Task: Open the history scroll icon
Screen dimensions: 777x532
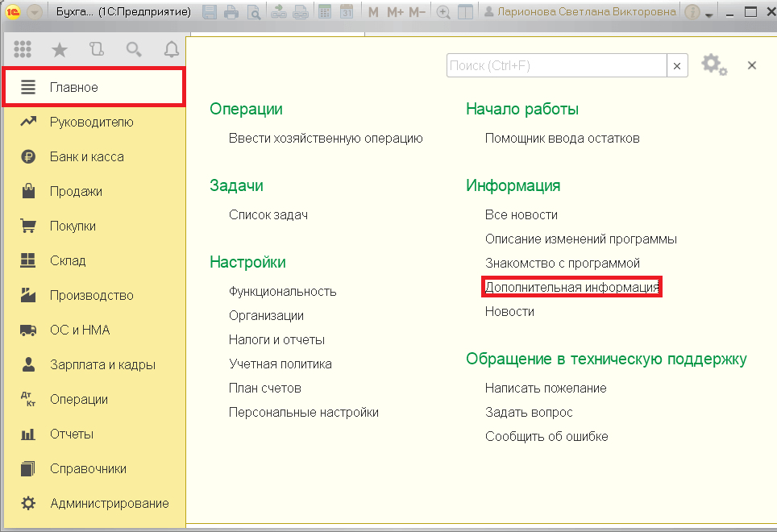Action: 97,49
